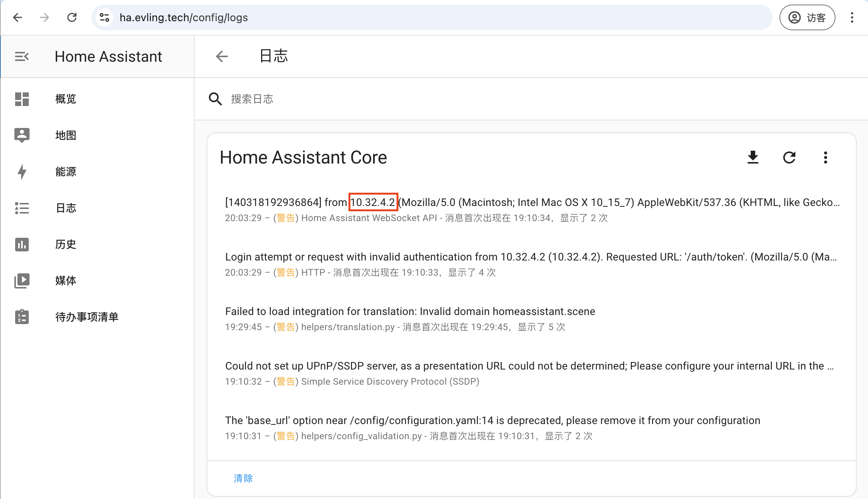Reload the page with browser refresh icon
This screenshot has width=868, height=499.
(72, 17)
